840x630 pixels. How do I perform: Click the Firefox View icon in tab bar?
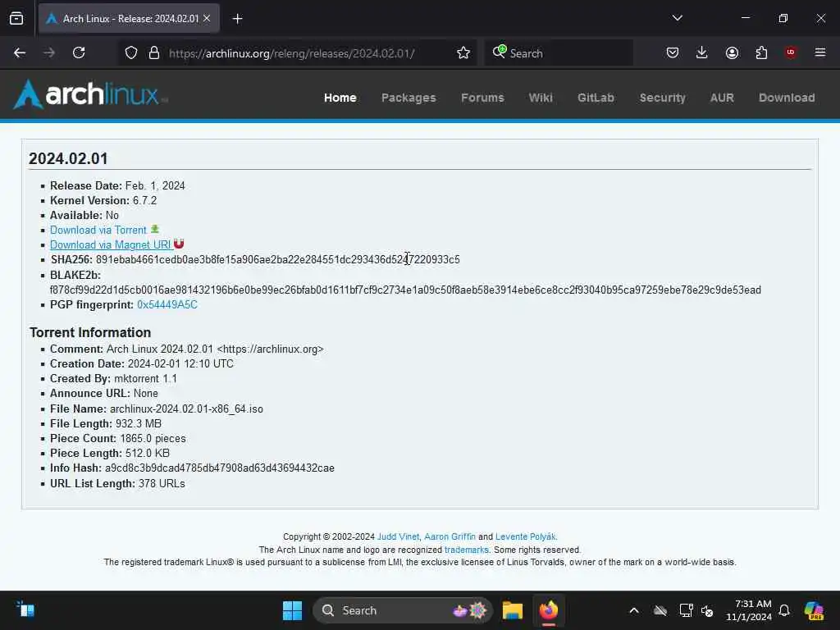[16, 19]
